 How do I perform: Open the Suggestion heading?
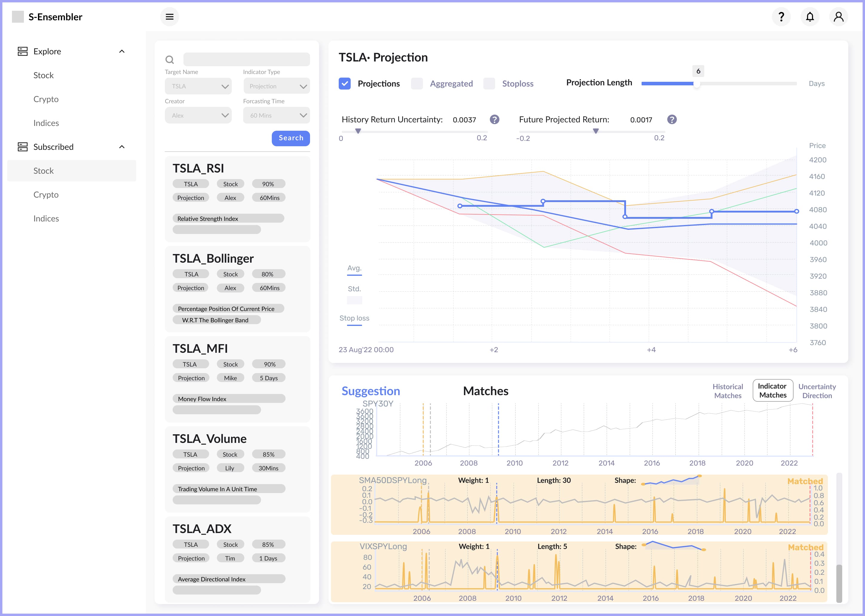click(x=371, y=391)
